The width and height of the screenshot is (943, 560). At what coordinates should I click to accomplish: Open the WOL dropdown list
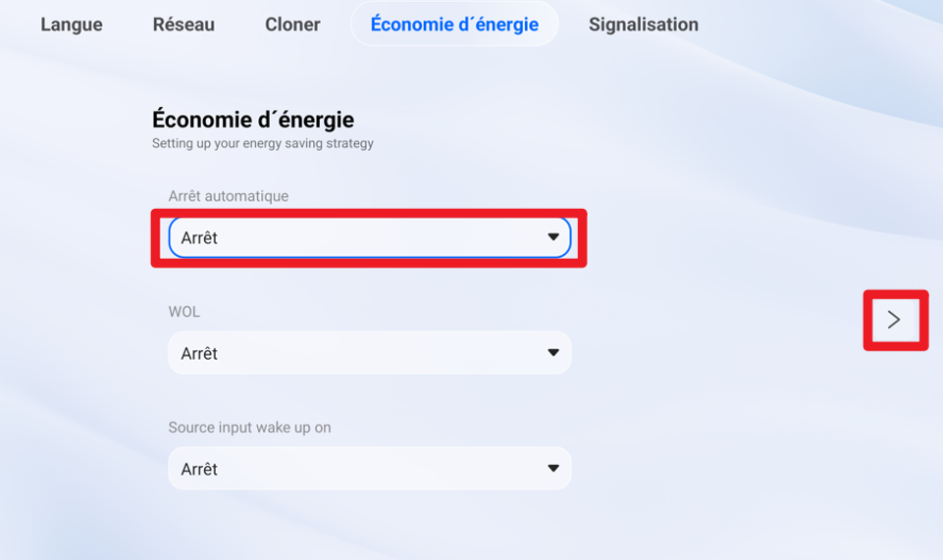click(369, 353)
